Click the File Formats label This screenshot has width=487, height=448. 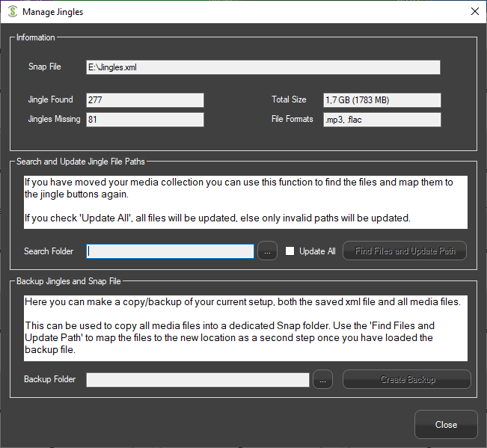292,119
